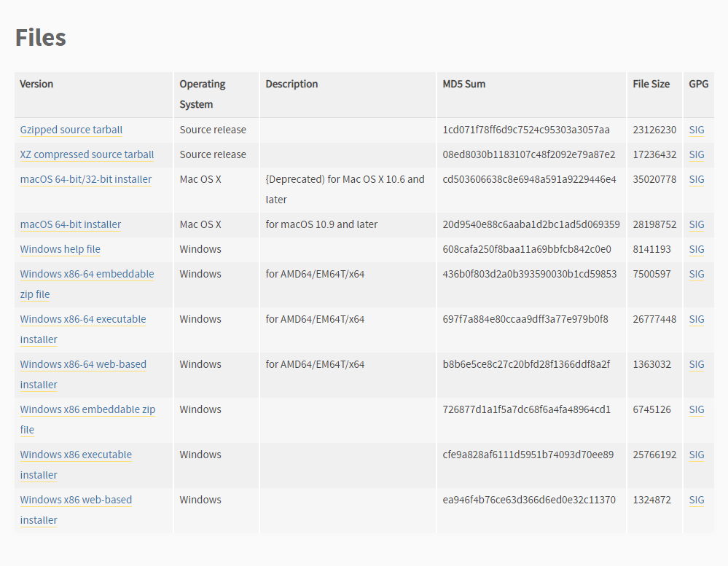Viewport: 728px width, 566px height.
Task: Open SIG for Gzipped source tarball
Action: tap(697, 130)
